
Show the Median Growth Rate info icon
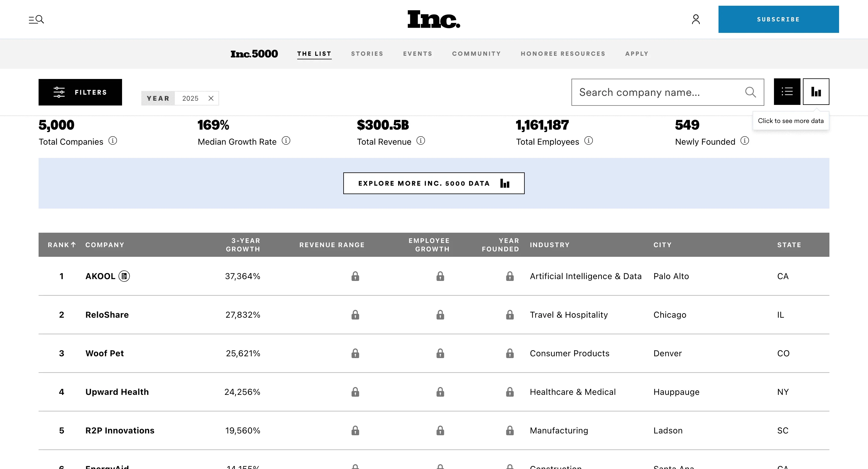point(286,141)
